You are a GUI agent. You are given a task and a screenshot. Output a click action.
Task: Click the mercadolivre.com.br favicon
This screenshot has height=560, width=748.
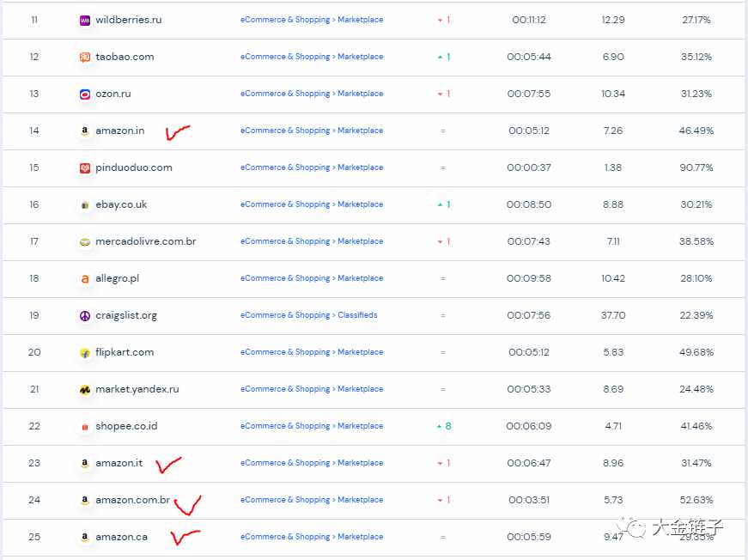click(x=85, y=242)
